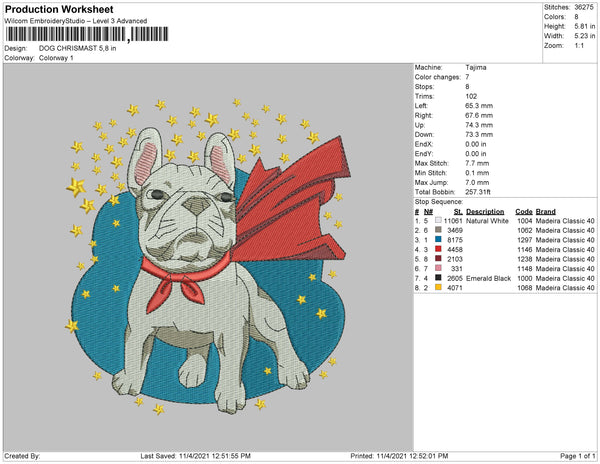This screenshot has width=600, height=464.
Task: Click the Max Stitch value 7.7 mm
Action: coord(477,163)
